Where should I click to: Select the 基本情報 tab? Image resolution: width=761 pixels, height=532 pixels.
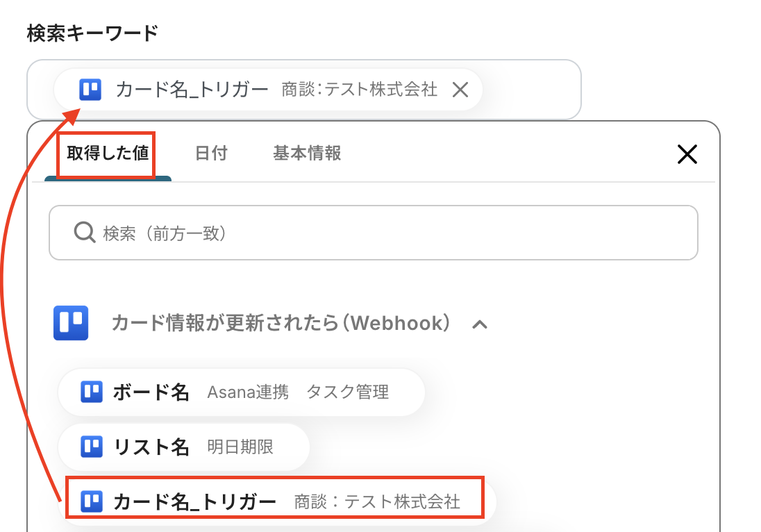point(307,153)
